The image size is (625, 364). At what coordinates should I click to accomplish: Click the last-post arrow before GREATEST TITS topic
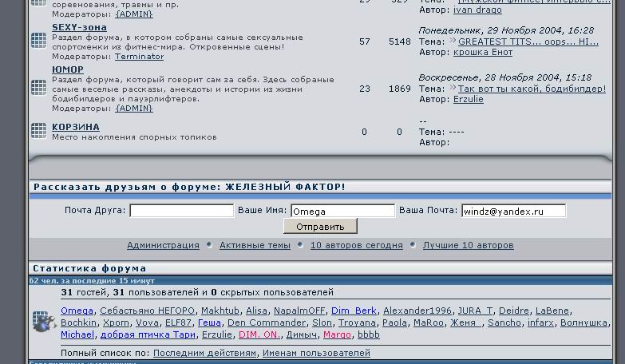453,41
